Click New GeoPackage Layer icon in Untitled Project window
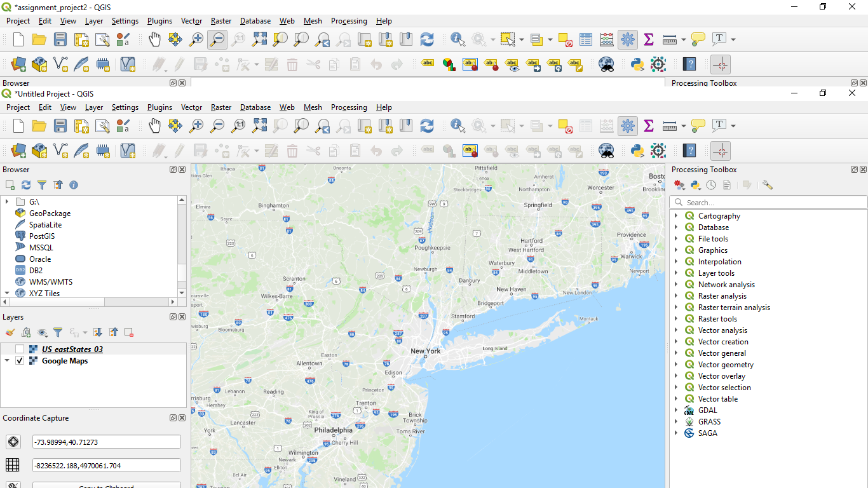 [x=39, y=151]
